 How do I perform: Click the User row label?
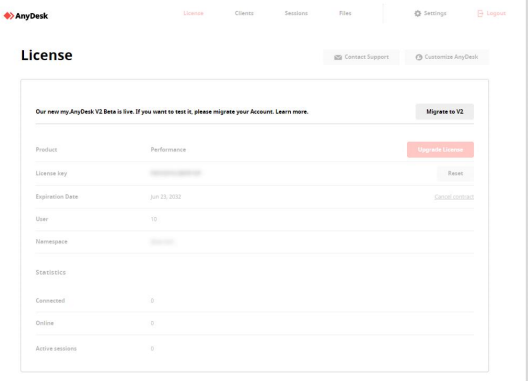coord(42,219)
